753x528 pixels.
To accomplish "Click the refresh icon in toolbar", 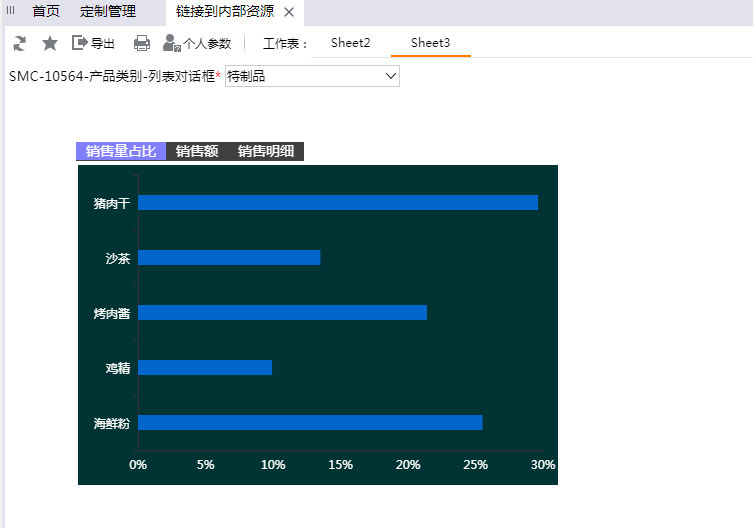I will coord(19,43).
